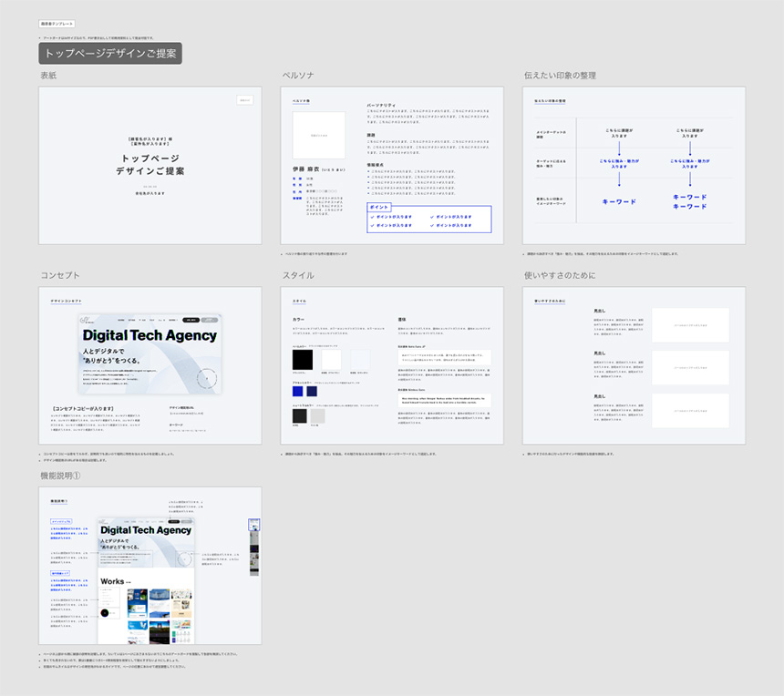Select the 機能説明① artboard label
Image resolution: width=784 pixels, height=696 pixels.
[61, 476]
